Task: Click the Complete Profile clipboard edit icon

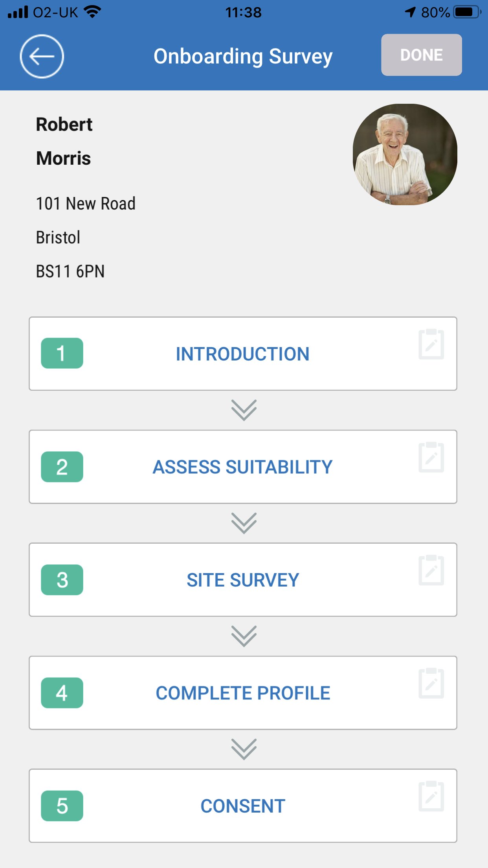Action: point(431,683)
